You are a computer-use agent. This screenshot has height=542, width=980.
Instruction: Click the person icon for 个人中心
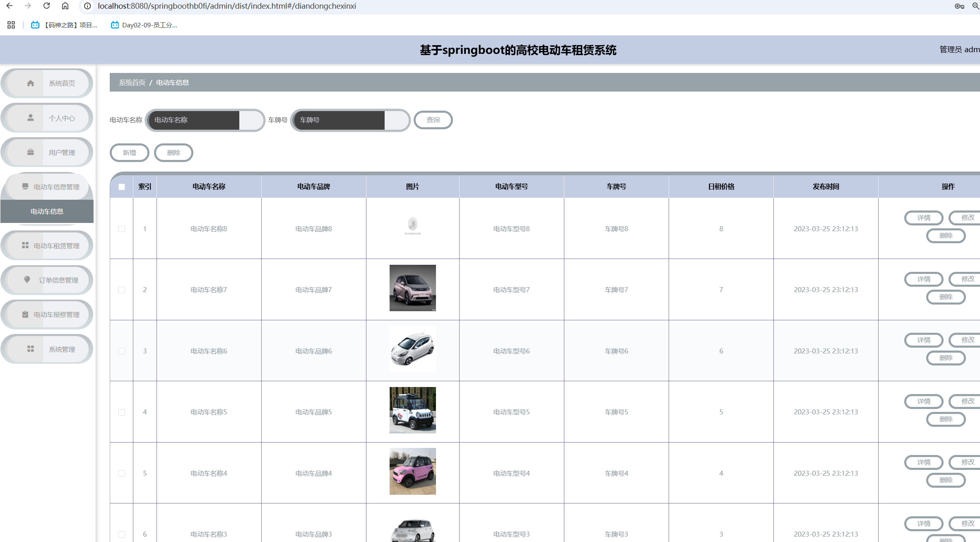30,118
